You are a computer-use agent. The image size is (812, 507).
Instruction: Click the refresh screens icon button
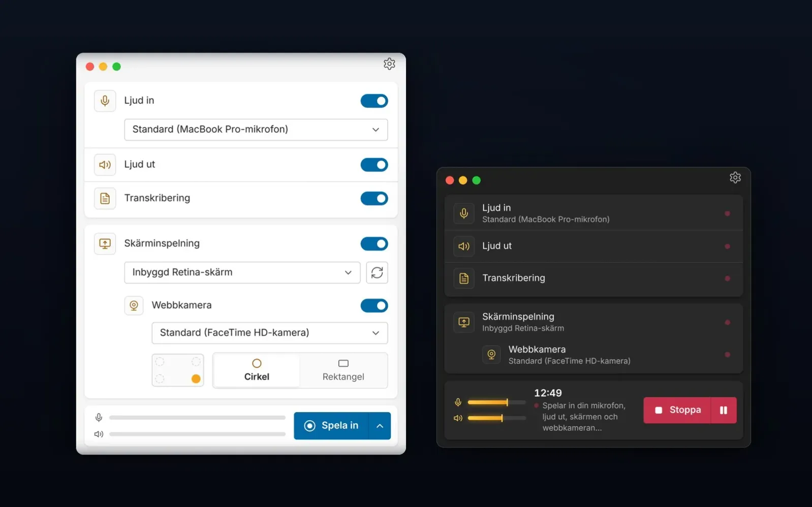click(377, 272)
